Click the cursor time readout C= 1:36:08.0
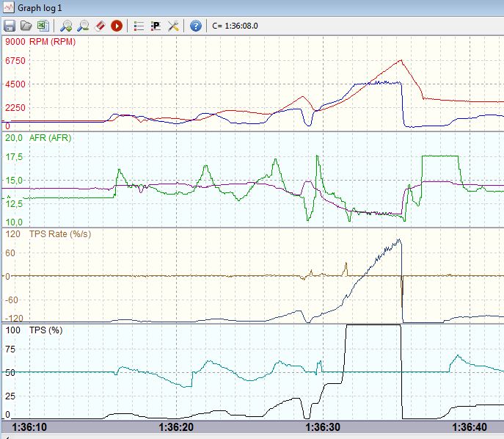Screen dimensions: 504x439 pos(235,26)
